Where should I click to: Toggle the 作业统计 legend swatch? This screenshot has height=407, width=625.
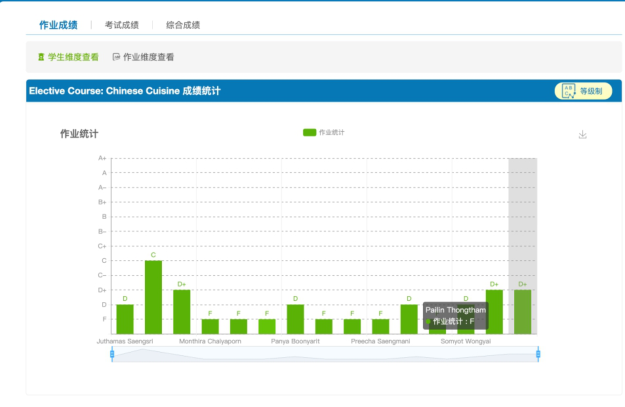(x=310, y=132)
